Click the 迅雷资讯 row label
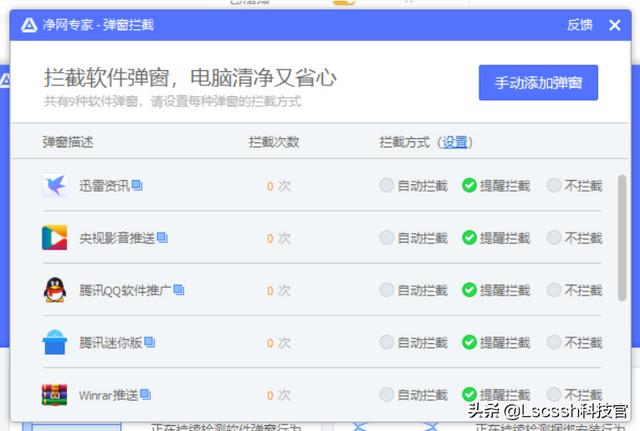Screen dimensions: 640x431 pos(104,186)
